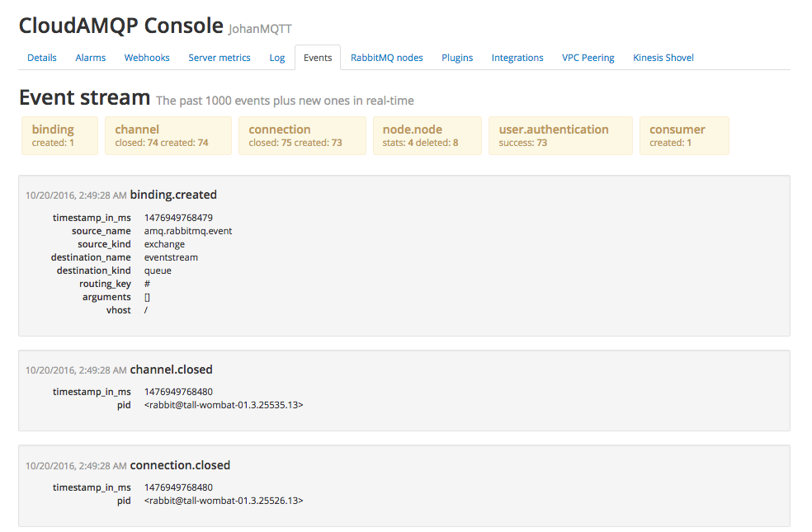Open RabbitMQ nodes tab

(x=387, y=58)
